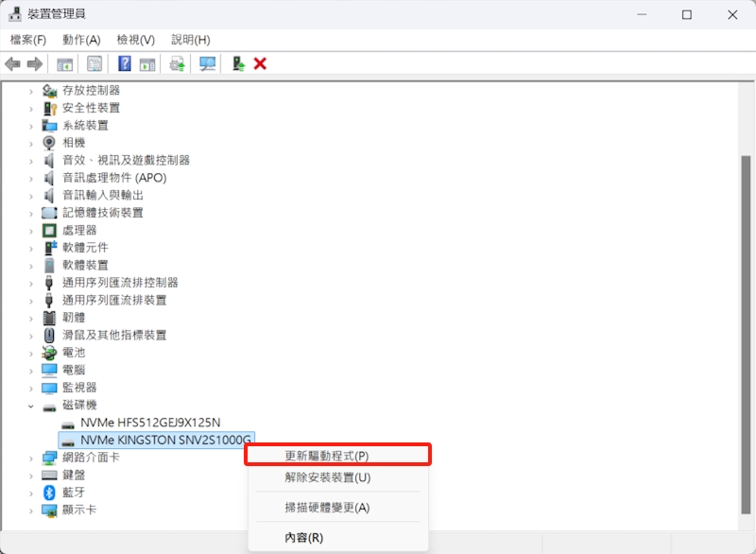Viewport: 756px width, 554px height.
Task: Click the enable device toolbar icon
Action: (x=238, y=63)
